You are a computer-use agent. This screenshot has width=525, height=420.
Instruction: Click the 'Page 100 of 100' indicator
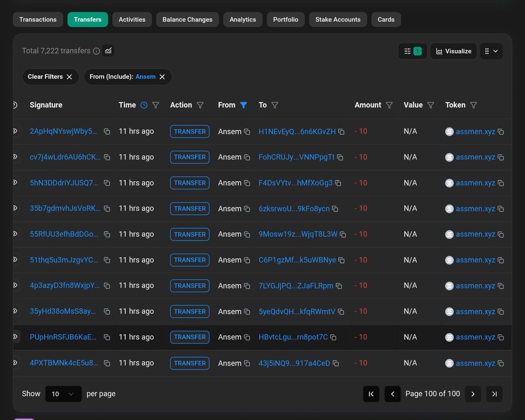(x=433, y=394)
